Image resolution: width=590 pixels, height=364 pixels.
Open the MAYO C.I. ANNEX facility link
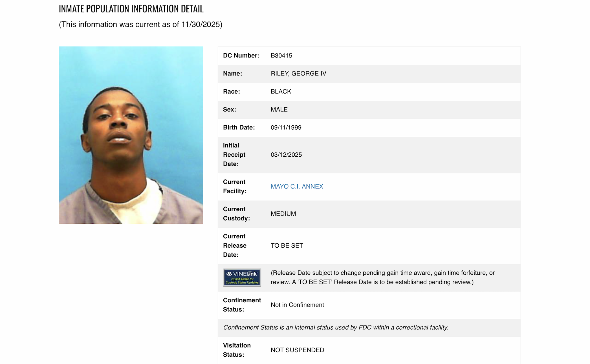pos(297,187)
